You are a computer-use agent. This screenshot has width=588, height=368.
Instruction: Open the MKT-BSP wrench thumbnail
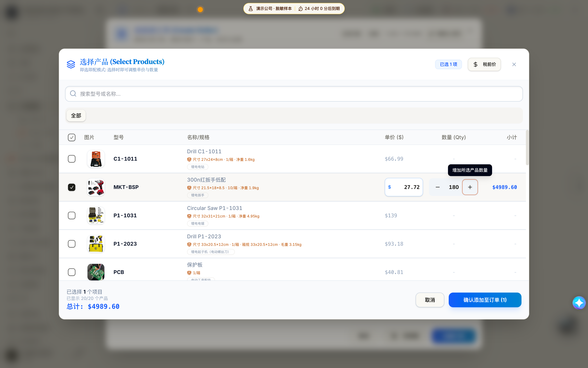coord(96,187)
